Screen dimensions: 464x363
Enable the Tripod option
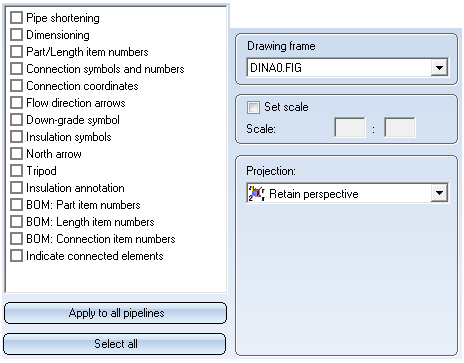[x=16, y=171]
